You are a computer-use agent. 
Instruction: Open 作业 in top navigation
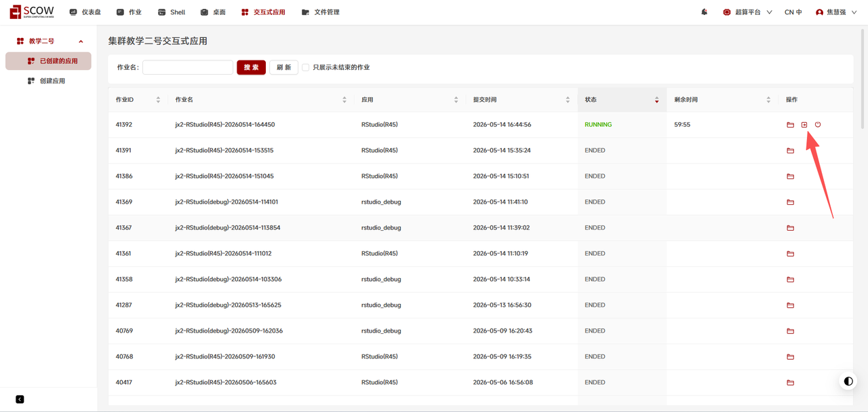[x=129, y=12]
